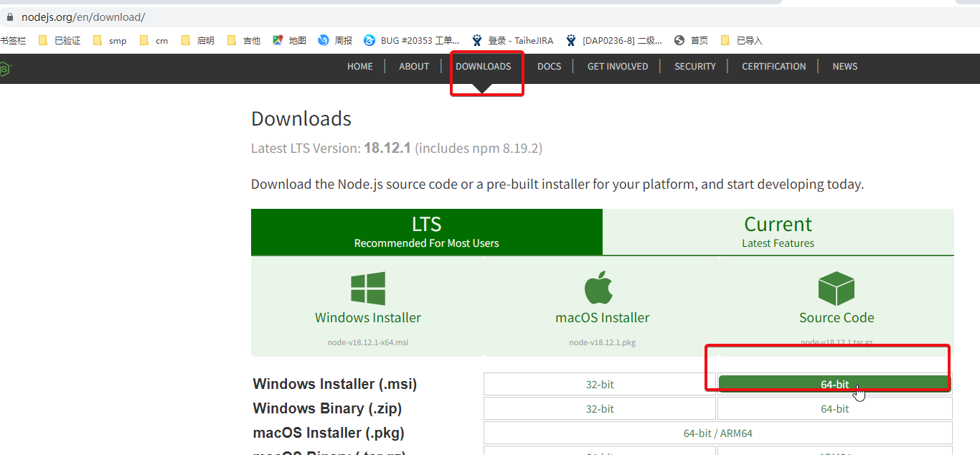Image resolution: width=980 pixels, height=455 pixels.
Task: Open the cm bookmark folder
Action: (154, 41)
